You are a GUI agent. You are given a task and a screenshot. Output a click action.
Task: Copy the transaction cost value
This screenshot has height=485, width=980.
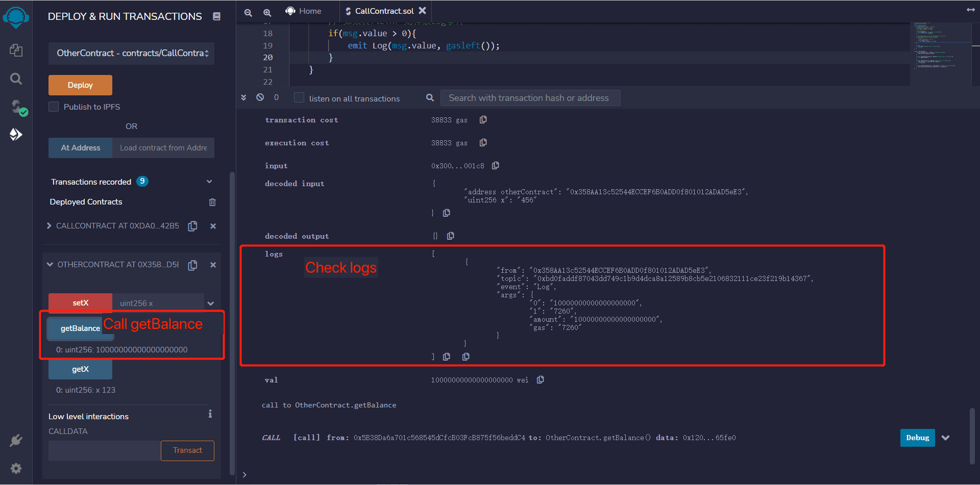pos(483,120)
